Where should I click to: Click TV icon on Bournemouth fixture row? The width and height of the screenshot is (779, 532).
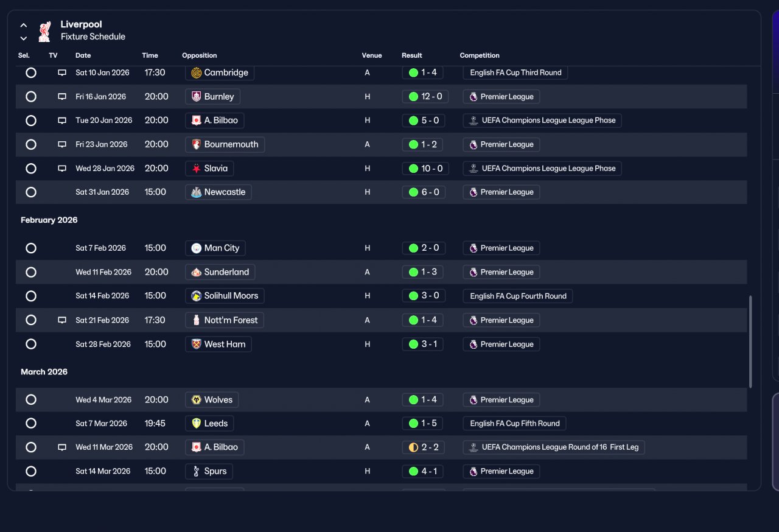click(x=62, y=145)
